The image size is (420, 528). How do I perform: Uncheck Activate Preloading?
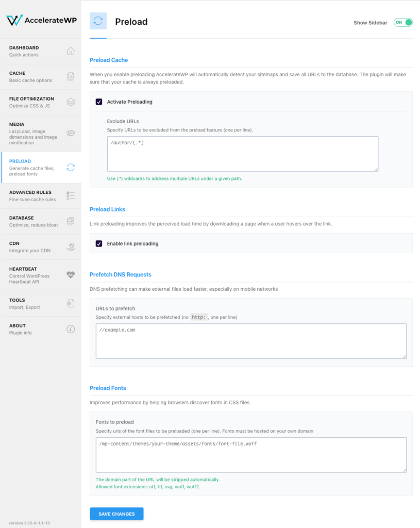coord(99,102)
